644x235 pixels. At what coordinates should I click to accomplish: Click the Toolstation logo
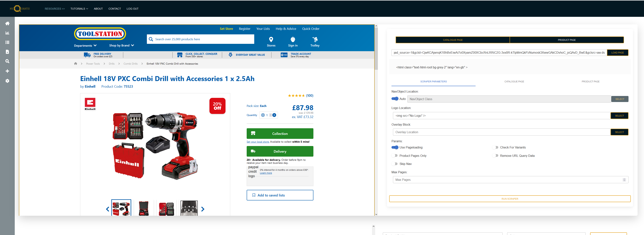pos(100,34)
